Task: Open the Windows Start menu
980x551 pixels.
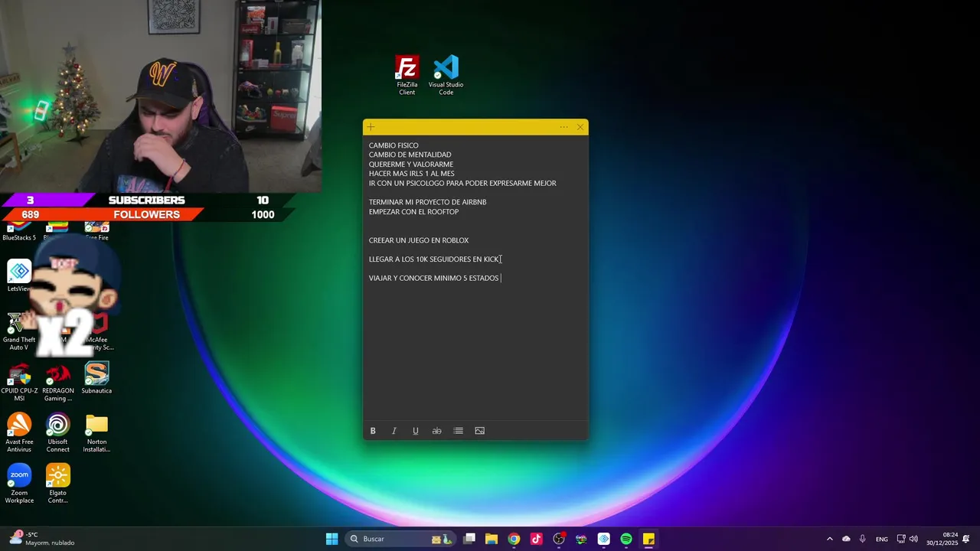Action: [332, 539]
